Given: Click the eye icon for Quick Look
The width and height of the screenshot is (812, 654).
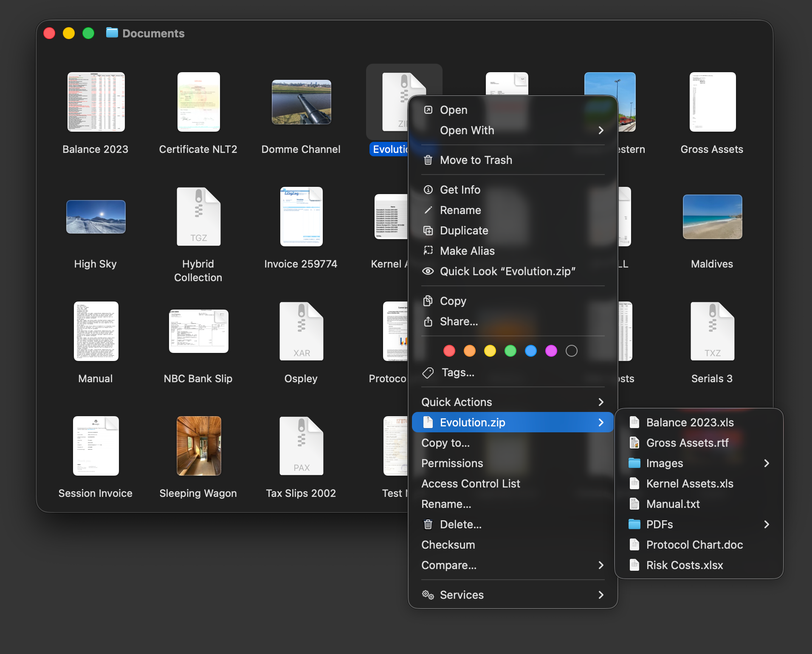Looking at the screenshot, I should (428, 271).
